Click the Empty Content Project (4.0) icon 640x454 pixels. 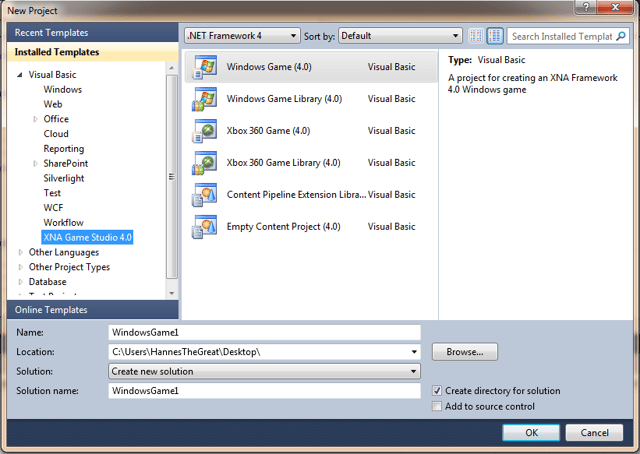pyautogui.click(x=205, y=227)
